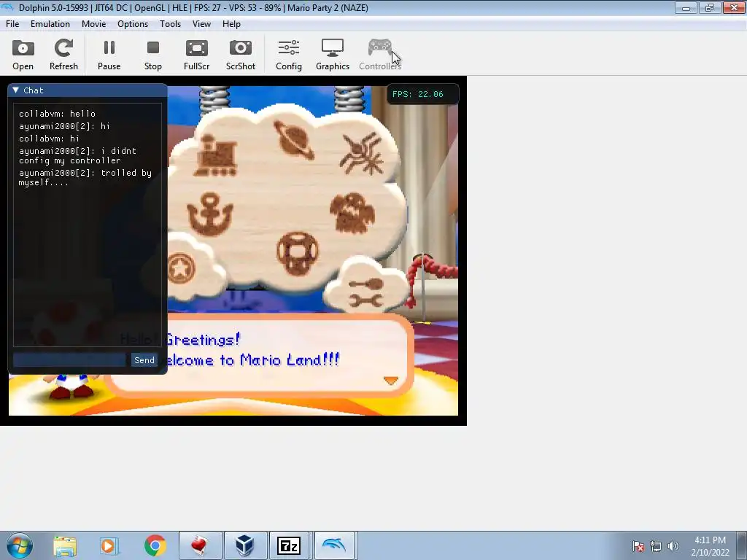Open Config settings from the toolbar

pyautogui.click(x=289, y=55)
